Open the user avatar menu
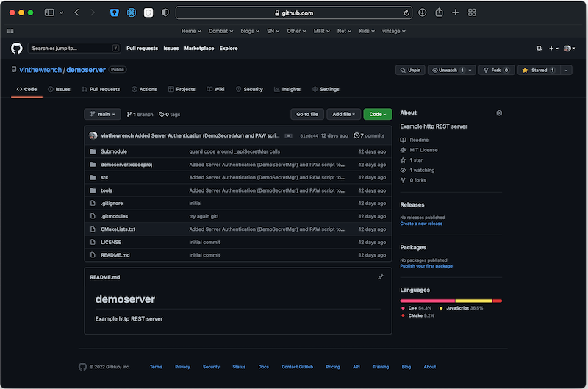The height and width of the screenshot is (389, 588). (569, 49)
